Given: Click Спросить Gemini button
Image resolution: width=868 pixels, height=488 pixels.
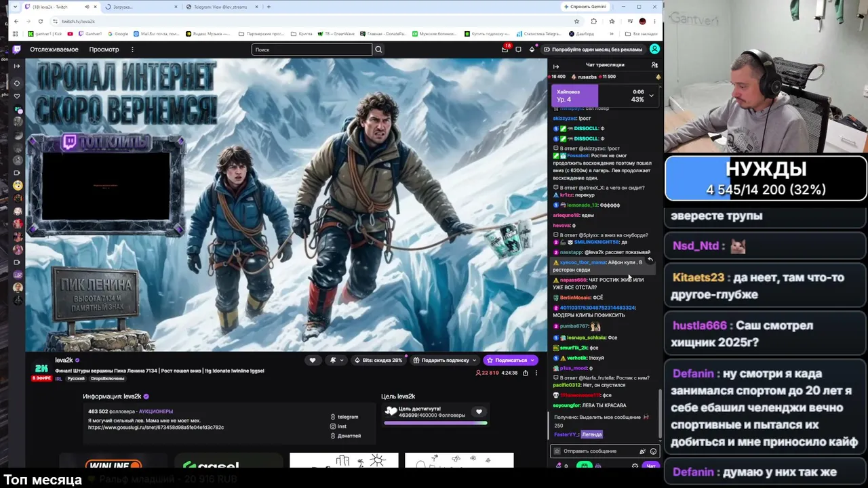Looking at the screenshot, I should [x=585, y=7].
